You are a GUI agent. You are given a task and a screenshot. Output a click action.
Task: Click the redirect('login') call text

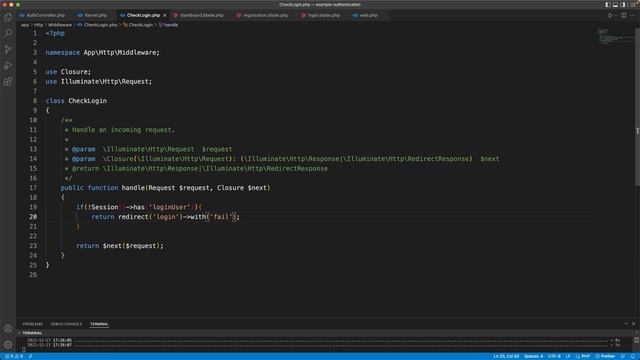[150, 217]
